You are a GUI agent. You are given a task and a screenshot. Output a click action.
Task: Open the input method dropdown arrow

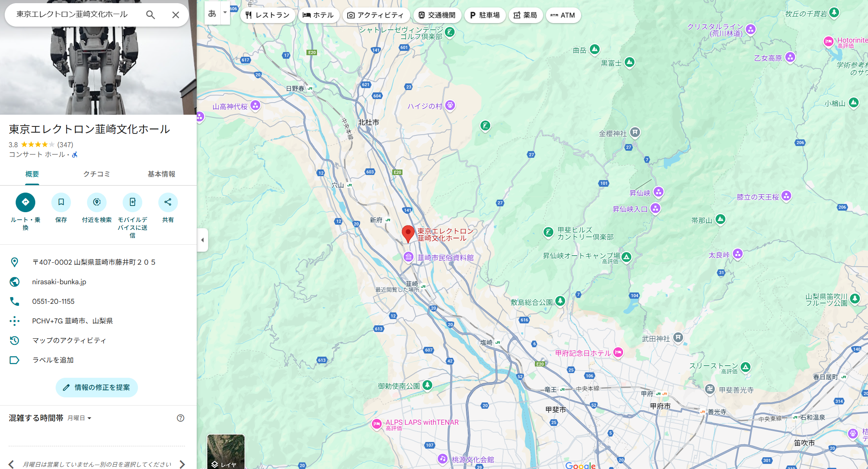click(225, 13)
